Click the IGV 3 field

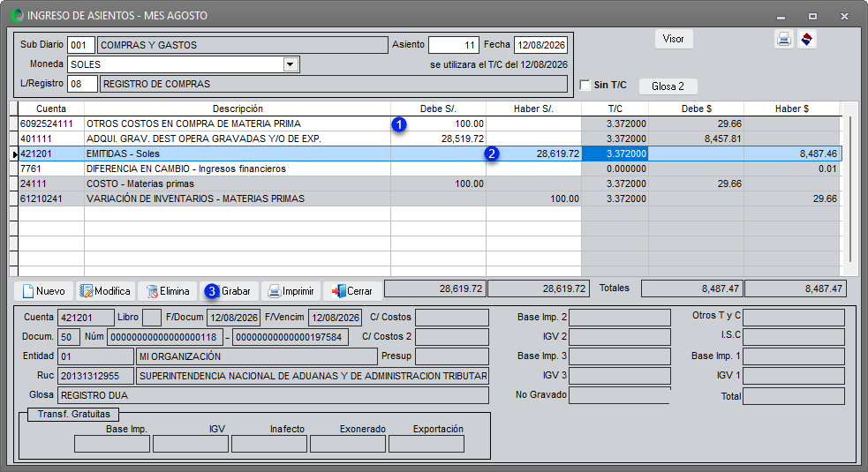pyautogui.click(x=620, y=376)
